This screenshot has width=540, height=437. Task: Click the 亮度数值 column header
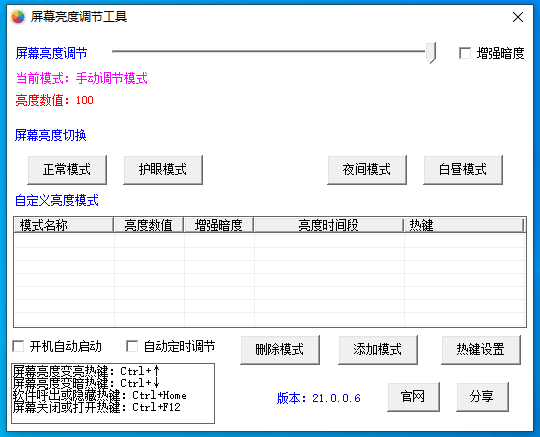pos(148,225)
